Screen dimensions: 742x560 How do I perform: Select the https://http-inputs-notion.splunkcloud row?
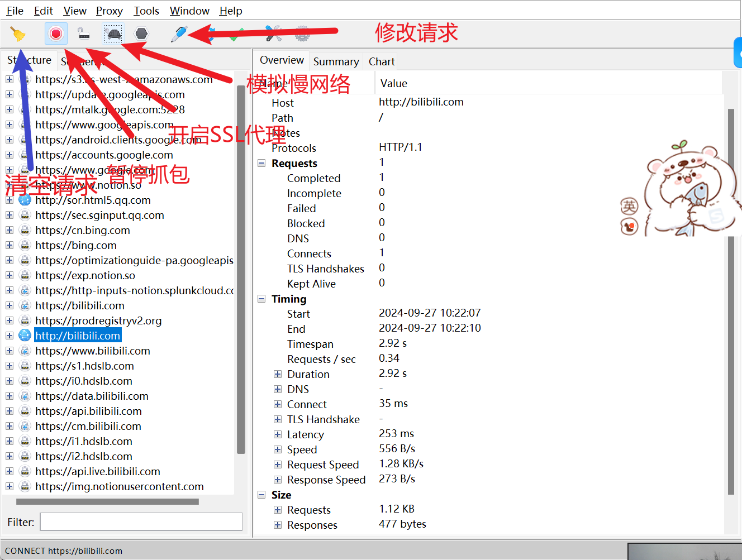click(134, 290)
